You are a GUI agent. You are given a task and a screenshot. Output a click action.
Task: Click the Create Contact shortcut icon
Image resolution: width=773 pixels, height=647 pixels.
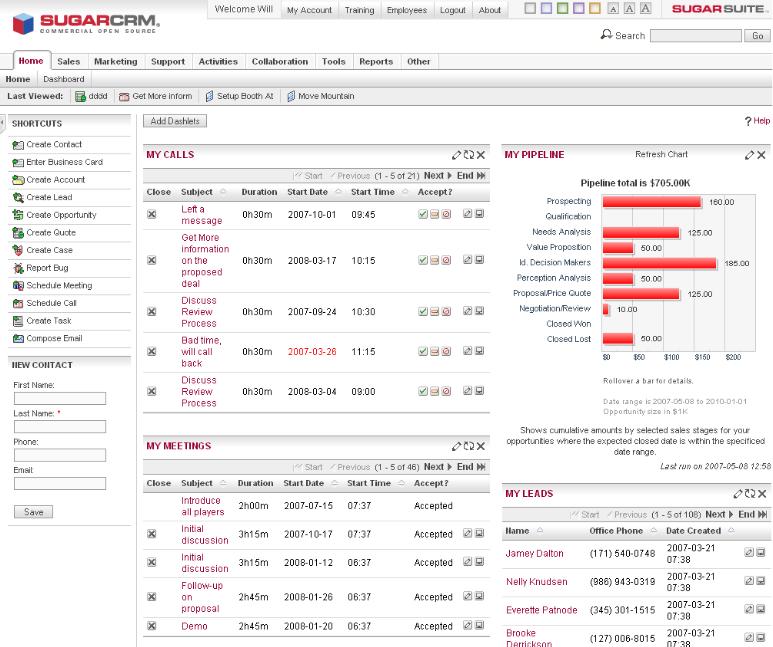pos(18,145)
